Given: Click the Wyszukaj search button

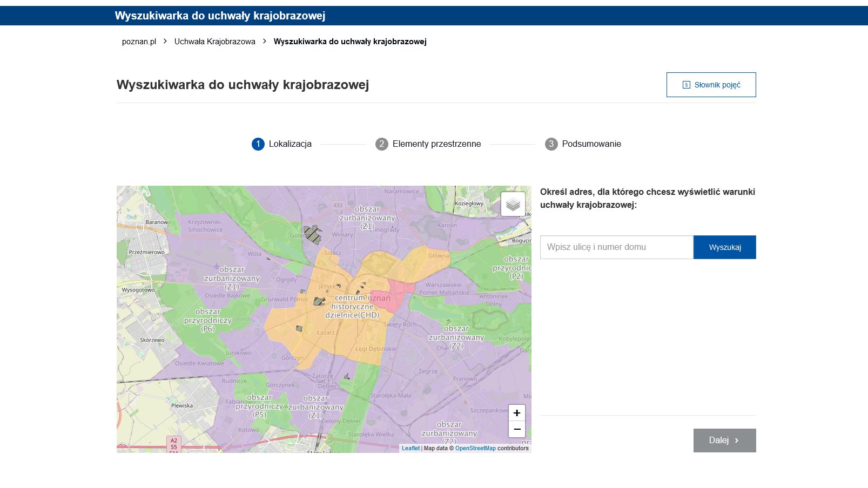Looking at the screenshot, I should [x=725, y=247].
